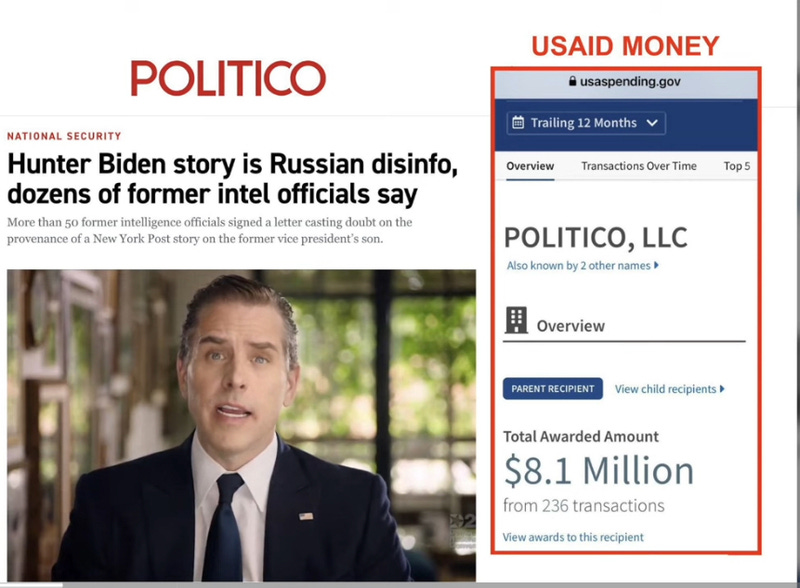This screenshot has height=588, width=800.
Task: Click the POLITICO logo
Action: click(228, 78)
